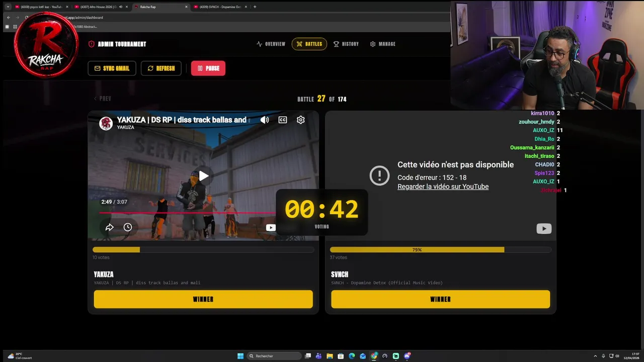Expand the browser tab search dropdown
Screen dimensions: 644x362
[x=8, y=7]
